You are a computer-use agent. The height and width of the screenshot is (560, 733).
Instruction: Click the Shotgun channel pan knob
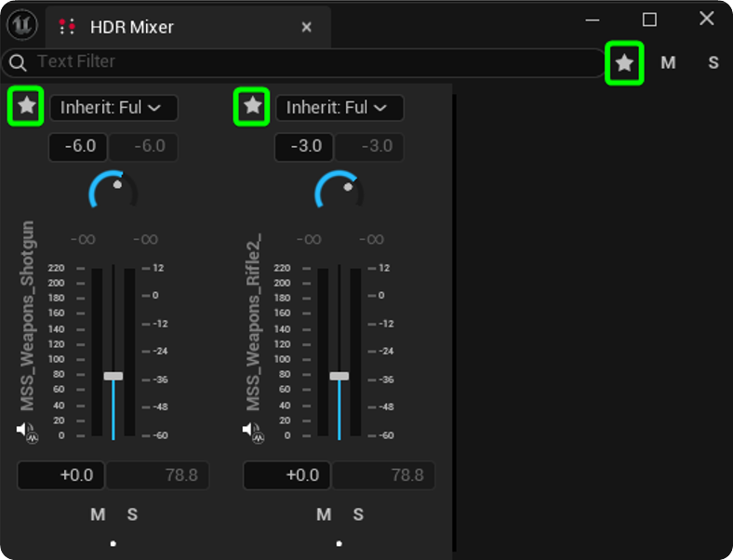click(x=113, y=190)
